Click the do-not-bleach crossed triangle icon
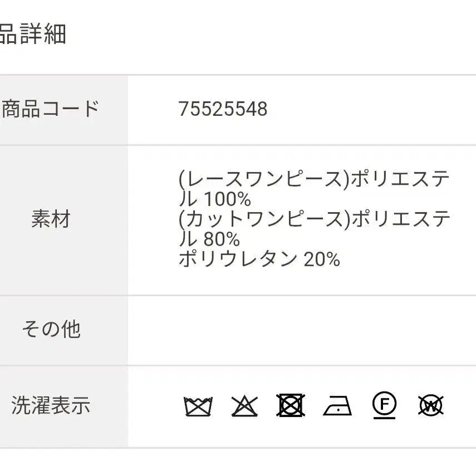 [x=244, y=406]
